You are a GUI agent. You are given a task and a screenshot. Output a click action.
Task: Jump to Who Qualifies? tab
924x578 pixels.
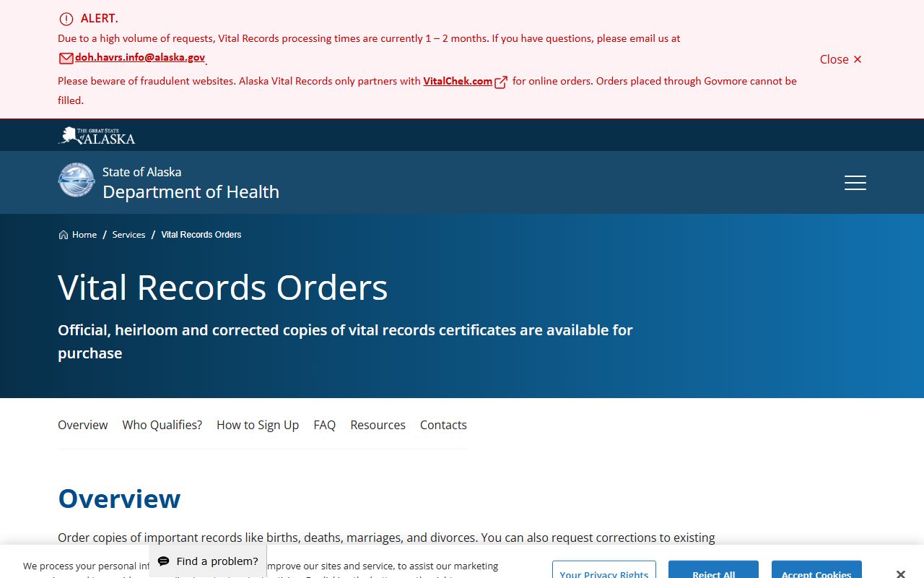(162, 425)
